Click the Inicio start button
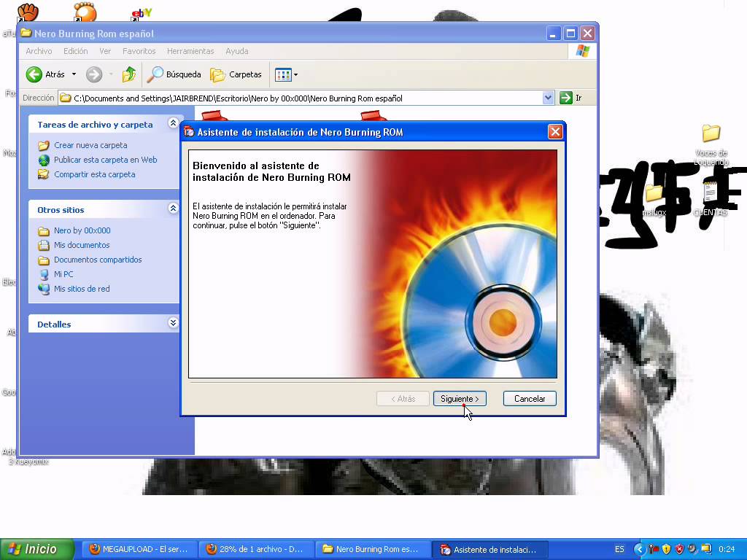Image resolution: width=747 pixels, height=560 pixels. pos(37,549)
